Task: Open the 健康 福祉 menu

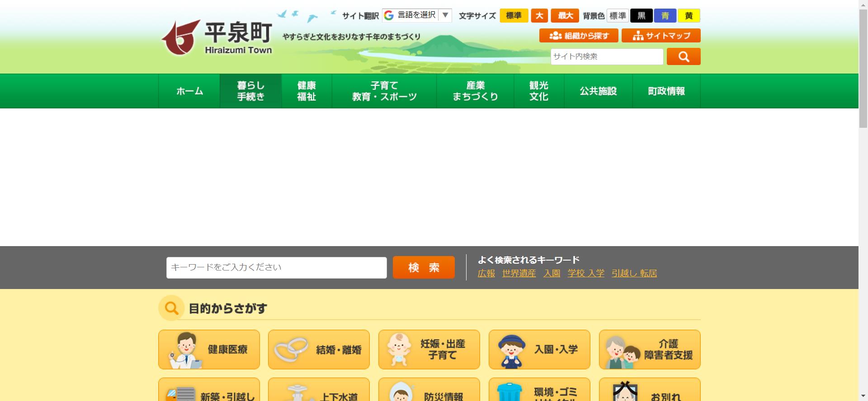Action: click(307, 91)
